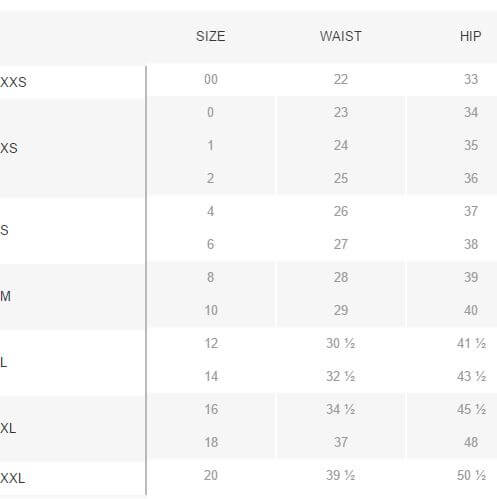Select the XXL row label
Screen dimensions: 497x499
point(13,478)
